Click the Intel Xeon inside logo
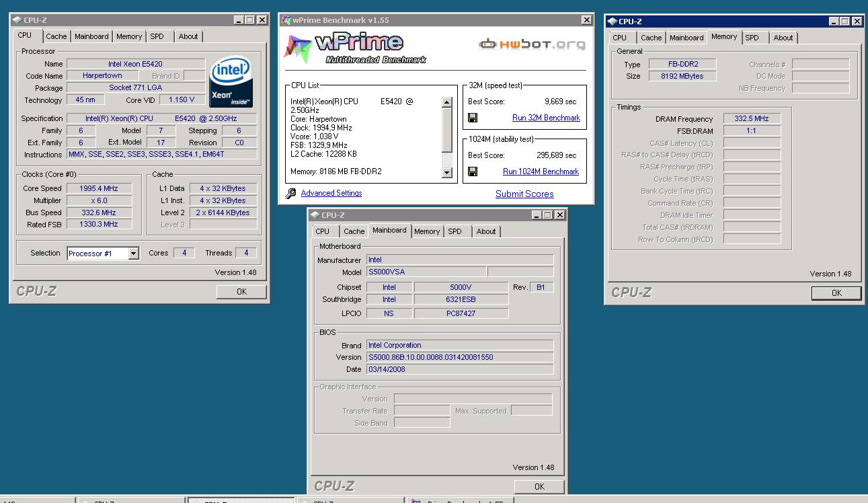This screenshot has width=868, height=503. point(231,82)
